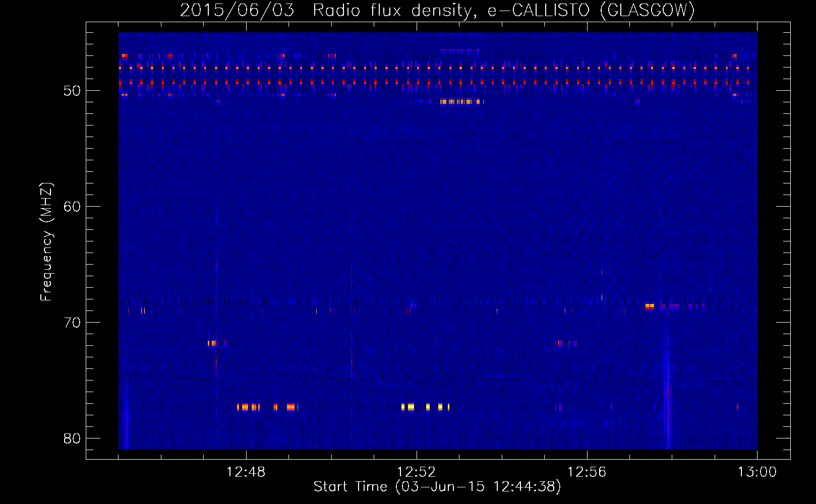Click the plot title "2015/06/03 Radio flux density, e-CALLISTO (GLASGOW)"
The height and width of the screenshot is (504, 816).
[437, 10]
